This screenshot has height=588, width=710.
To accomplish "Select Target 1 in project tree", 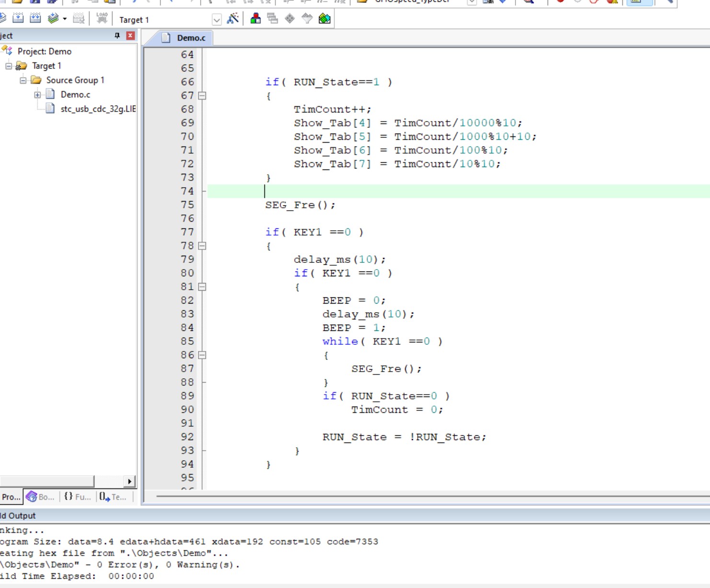I will 46,66.
